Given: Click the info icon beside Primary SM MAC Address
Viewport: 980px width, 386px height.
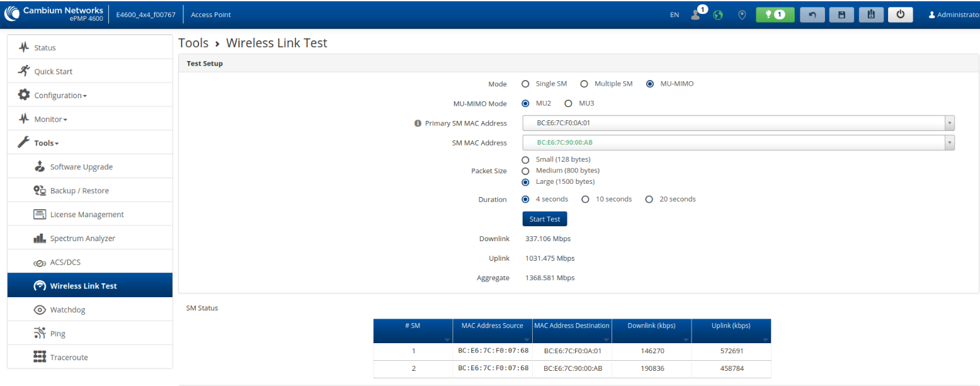Looking at the screenshot, I should coord(418,123).
